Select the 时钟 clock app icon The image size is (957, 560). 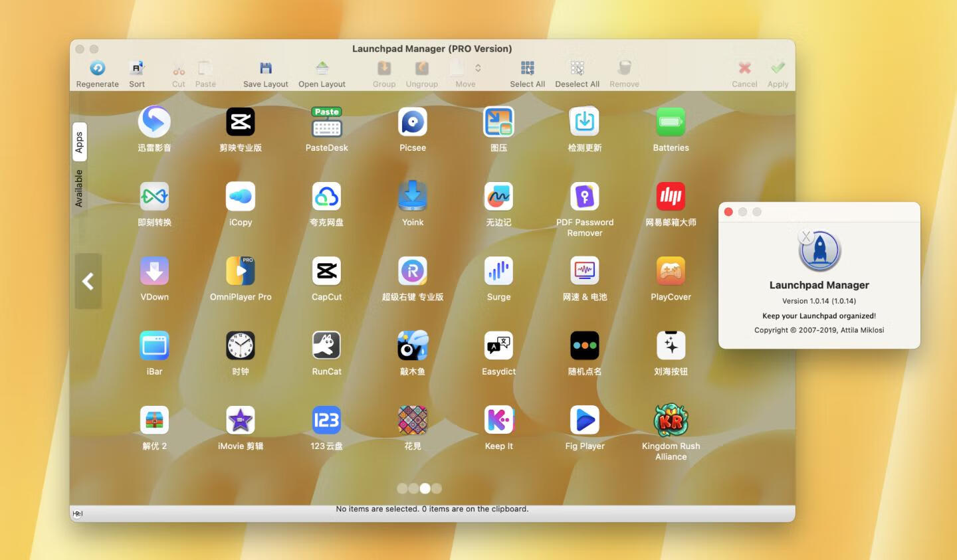241,345
